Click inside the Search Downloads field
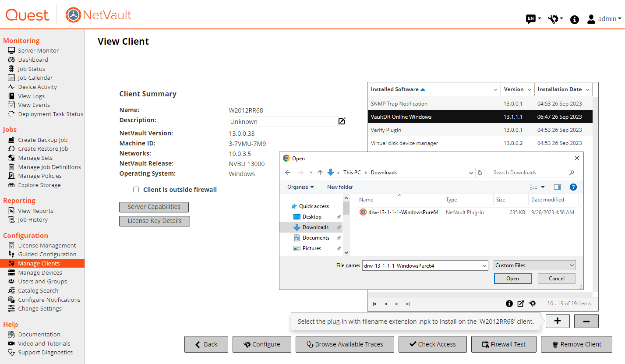625x364 pixels. click(530, 173)
